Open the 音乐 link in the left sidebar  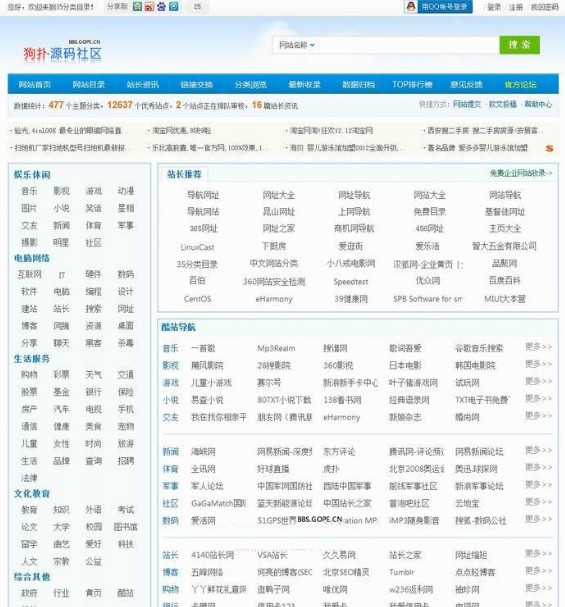click(29, 191)
